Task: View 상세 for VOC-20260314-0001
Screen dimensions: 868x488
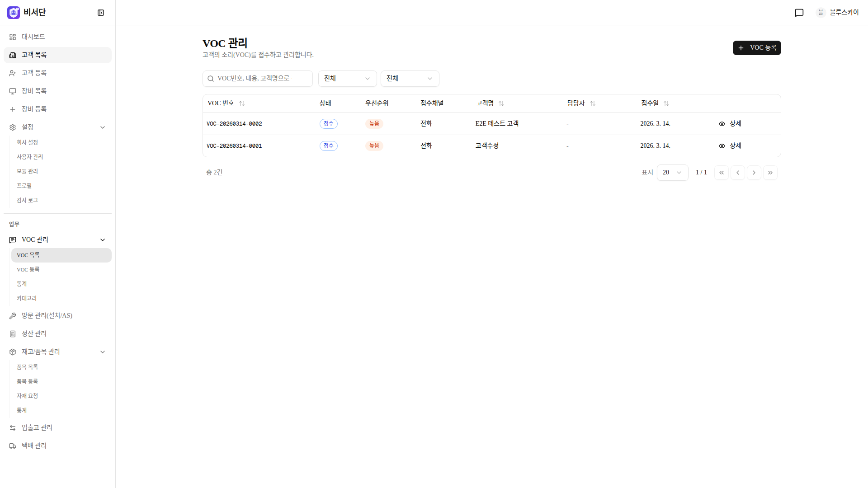Action: [730, 146]
